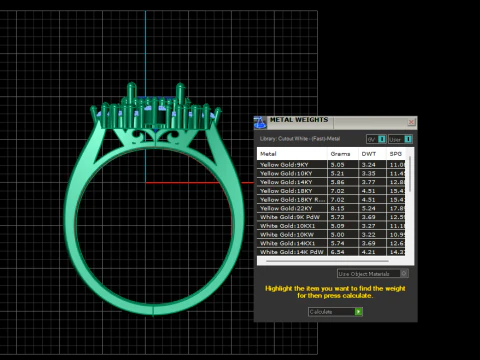This screenshot has width=480, height=360.
Task: Click the Metal Weights scale icon
Action: (x=260, y=123)
